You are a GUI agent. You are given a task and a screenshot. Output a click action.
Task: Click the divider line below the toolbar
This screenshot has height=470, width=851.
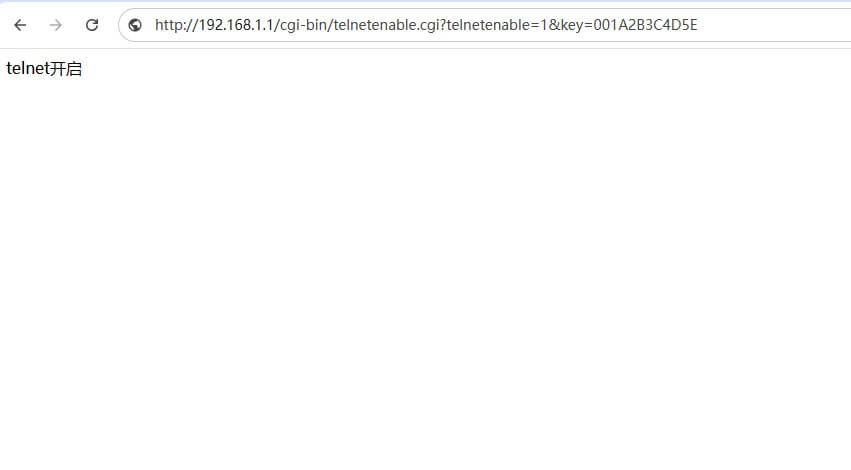(426, 48)
